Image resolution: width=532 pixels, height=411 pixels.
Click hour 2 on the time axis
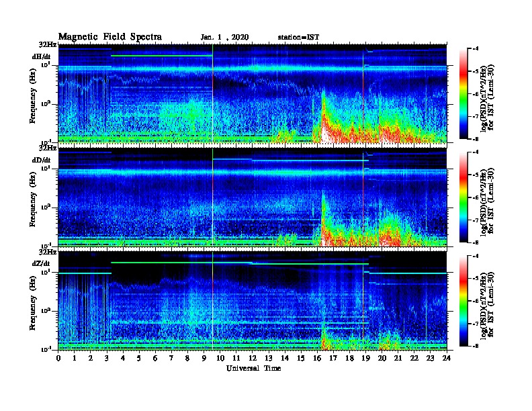pyautogui.click(x=91, y=358)
